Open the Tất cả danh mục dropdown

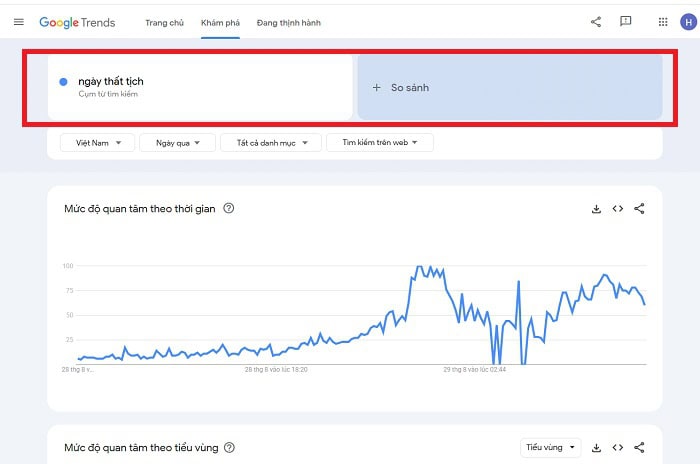(x=271, y=143)
